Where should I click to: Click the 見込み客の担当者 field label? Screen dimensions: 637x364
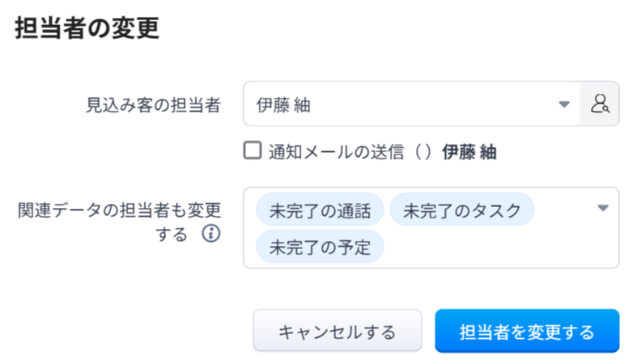click(154, 105)
